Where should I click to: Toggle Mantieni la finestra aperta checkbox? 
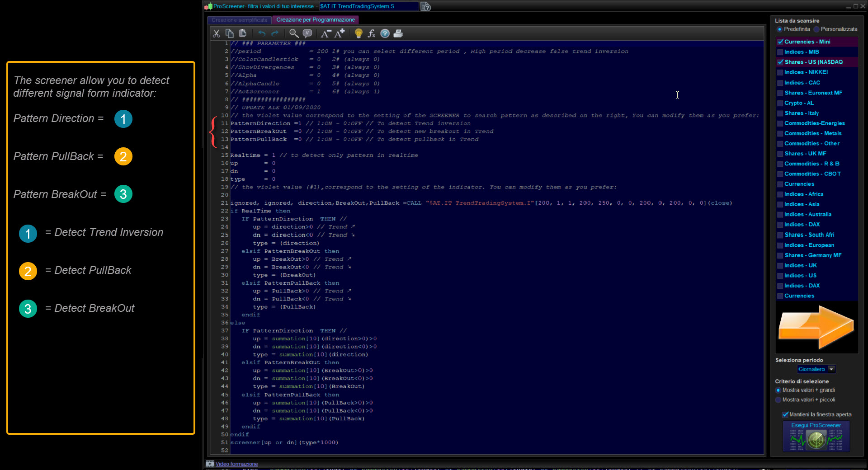[785, 414]
